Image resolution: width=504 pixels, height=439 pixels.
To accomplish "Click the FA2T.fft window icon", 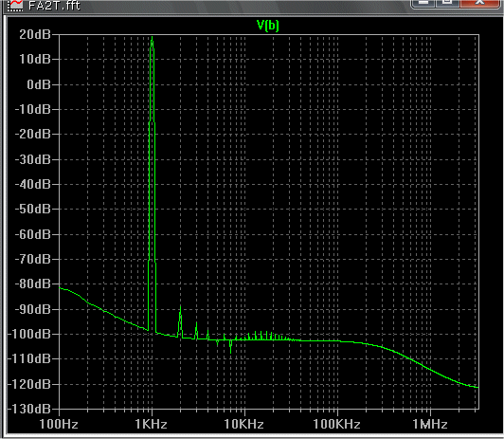I will pyautogui.click(x=15, y=5).
